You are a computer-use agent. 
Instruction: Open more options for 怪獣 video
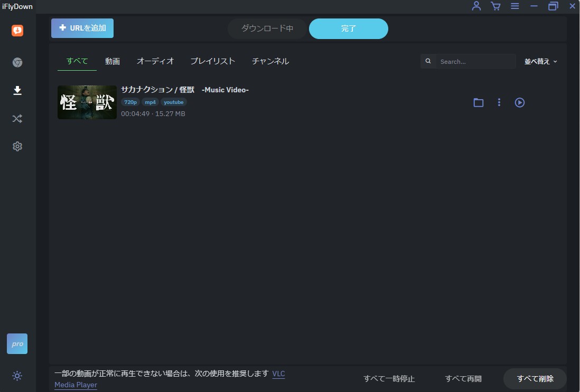coord(499,102)
